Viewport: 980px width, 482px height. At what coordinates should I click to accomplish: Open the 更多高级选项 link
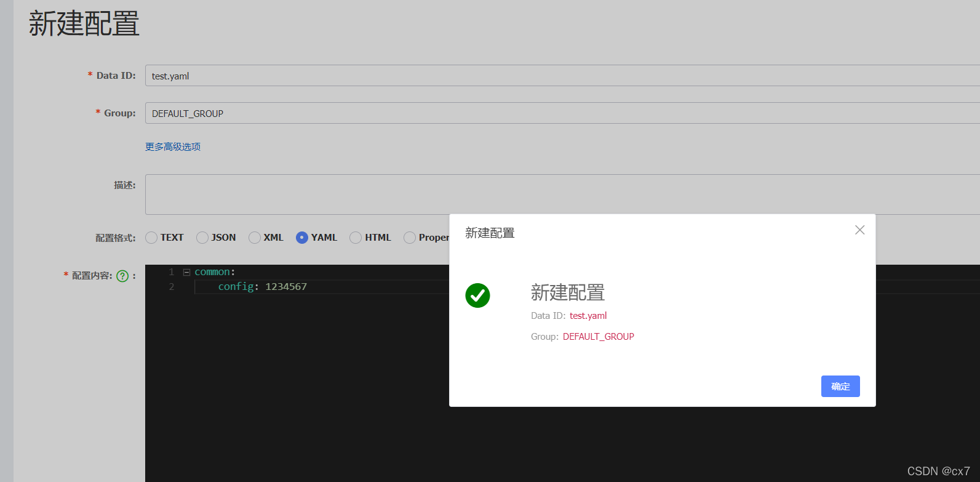(173, 147)
